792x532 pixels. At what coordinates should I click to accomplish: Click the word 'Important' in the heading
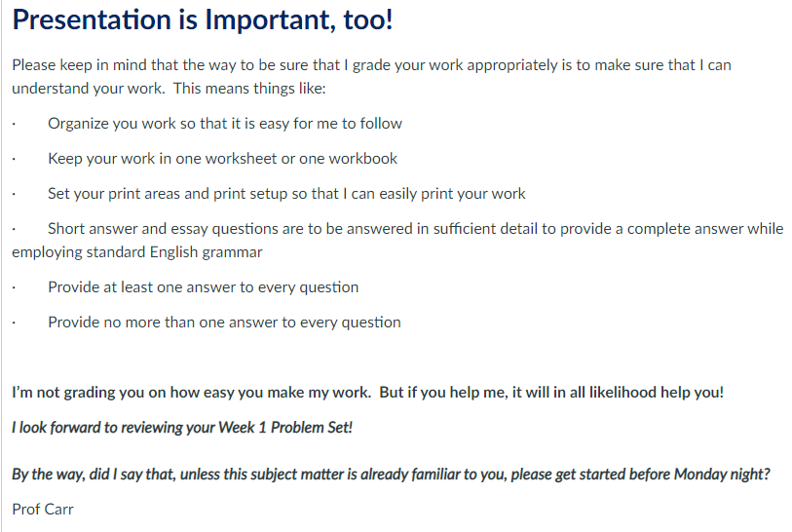tap(267, 20)
